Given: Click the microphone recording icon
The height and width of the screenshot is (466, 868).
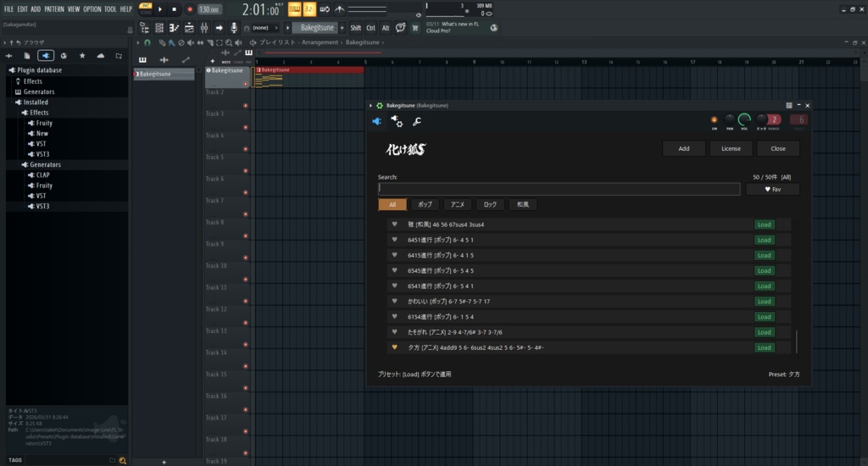Looking at the screenshot, I should (234, 28).
